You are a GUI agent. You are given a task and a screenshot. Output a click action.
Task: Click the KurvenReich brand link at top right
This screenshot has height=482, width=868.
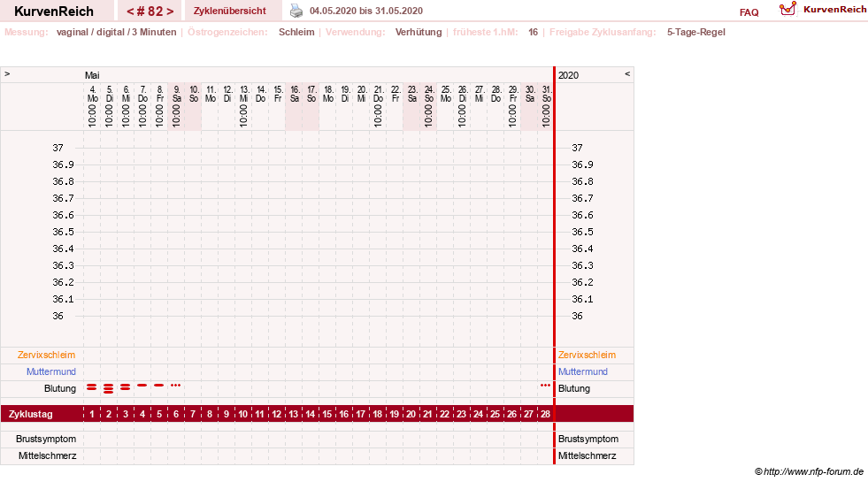tap(834, 10)
